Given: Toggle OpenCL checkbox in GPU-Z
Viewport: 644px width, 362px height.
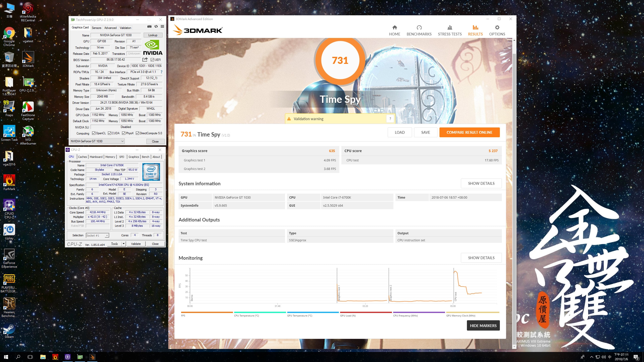Looking at the screenshot, I should (94, 133).
